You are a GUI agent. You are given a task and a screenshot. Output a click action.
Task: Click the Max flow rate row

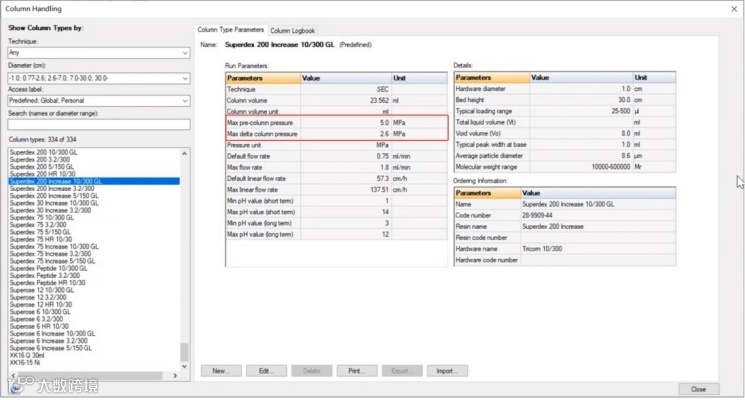[336, 168]
